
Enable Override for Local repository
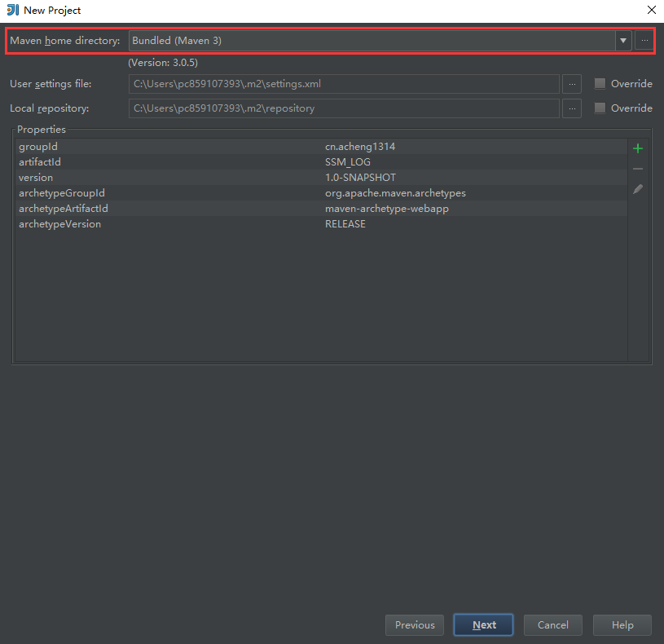pyautogui.click(x=600, y=108)
